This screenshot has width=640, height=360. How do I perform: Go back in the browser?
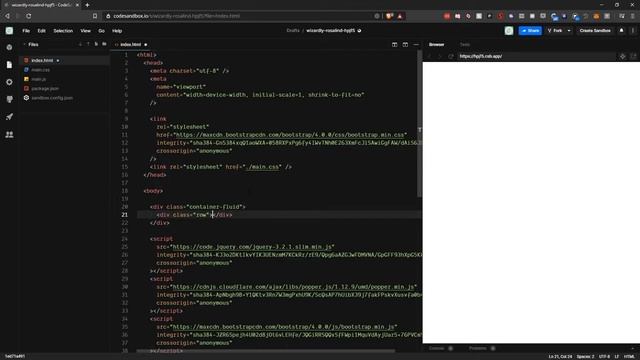click(x=7, y=16)
